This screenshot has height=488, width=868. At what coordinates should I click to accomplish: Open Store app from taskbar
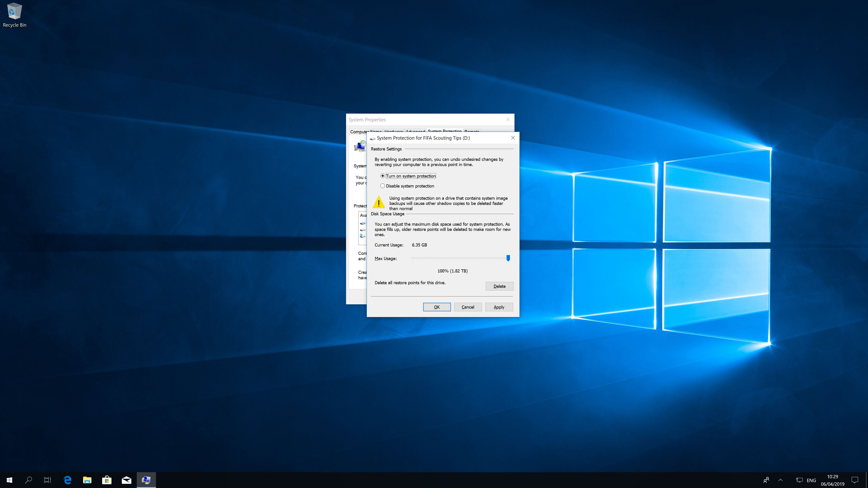point(107,480)
